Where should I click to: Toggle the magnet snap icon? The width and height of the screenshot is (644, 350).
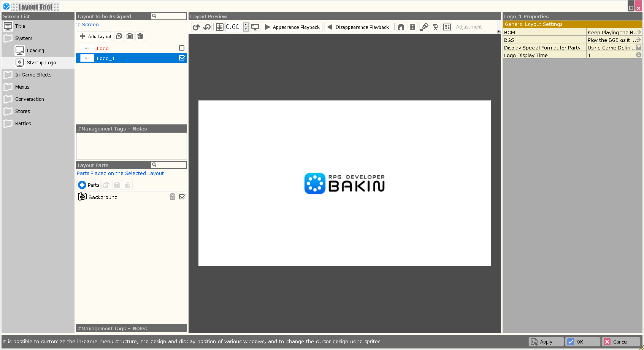pos(401,27)
